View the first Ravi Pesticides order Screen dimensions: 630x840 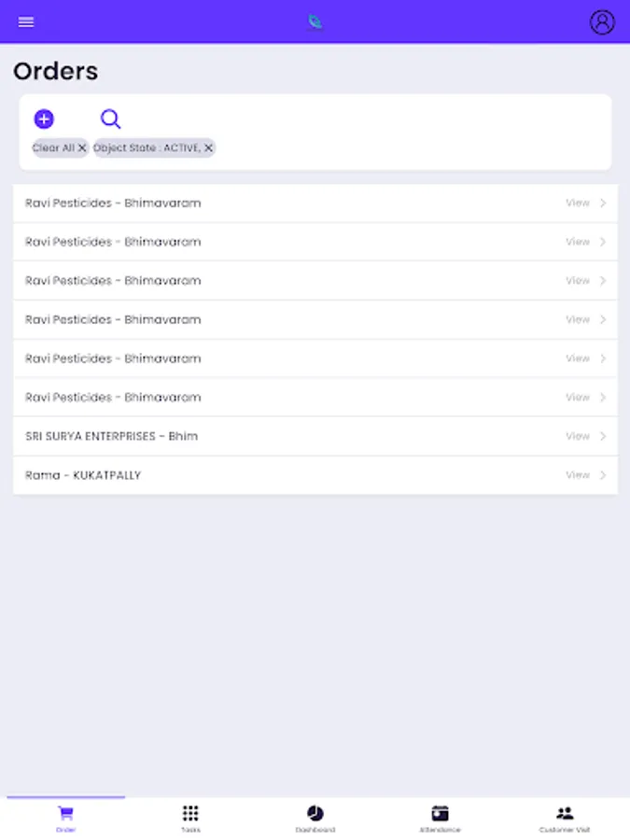(x=578, y=203)
